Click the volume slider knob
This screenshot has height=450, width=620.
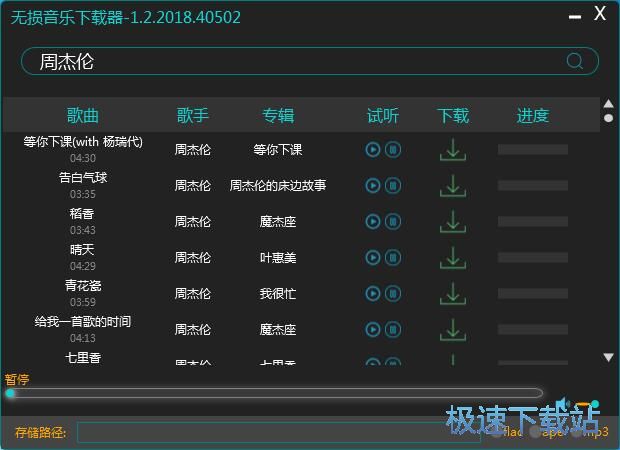(595, 404)
